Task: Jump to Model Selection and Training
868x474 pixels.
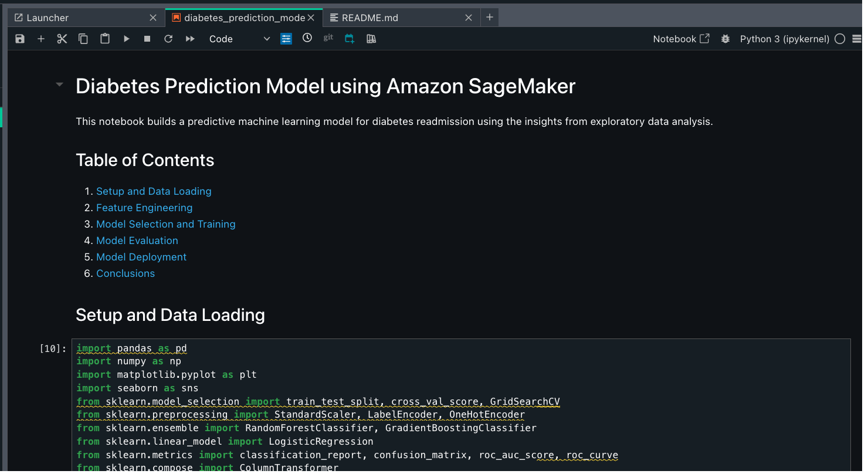Action: pyautogui.click(x=166, y=224)
